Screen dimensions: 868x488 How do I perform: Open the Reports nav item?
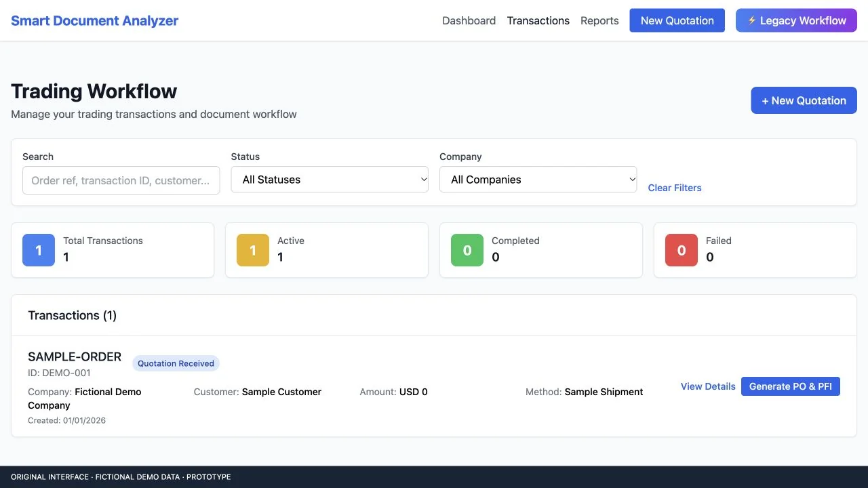click(599, 20)
